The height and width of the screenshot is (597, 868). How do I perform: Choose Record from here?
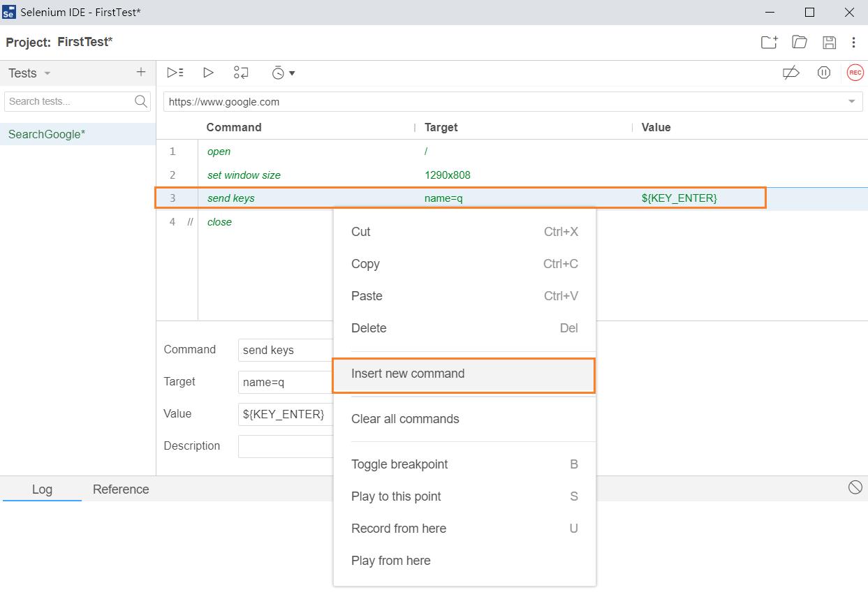(464, 529)
